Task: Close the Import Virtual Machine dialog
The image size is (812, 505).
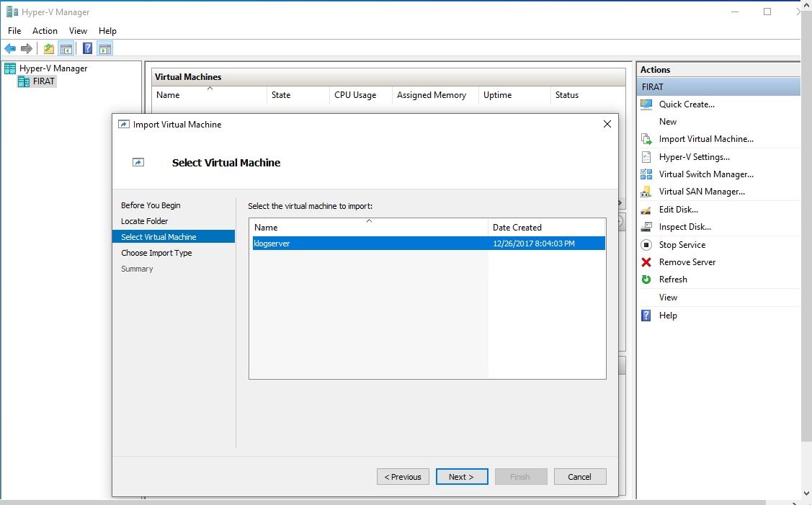Action: (607, 125)
